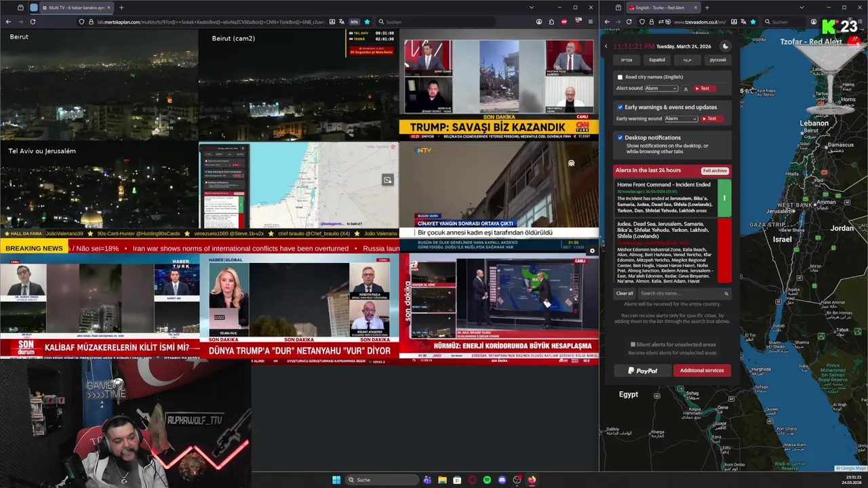Uncheck Early warnings & event end updates
Image resolution: width=868 pixels, height=488 pixels.
[620, 107]
